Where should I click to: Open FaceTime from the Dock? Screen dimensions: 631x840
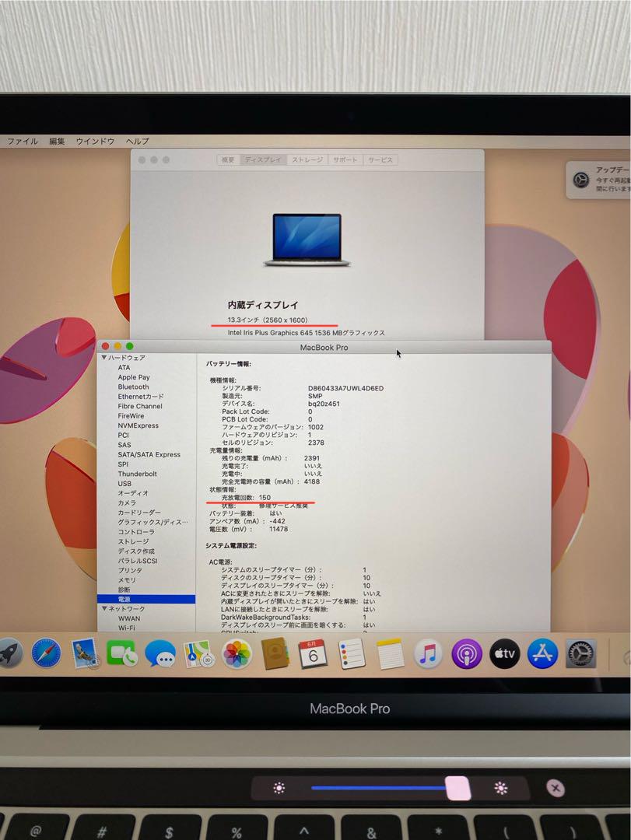tap(122, 653)
